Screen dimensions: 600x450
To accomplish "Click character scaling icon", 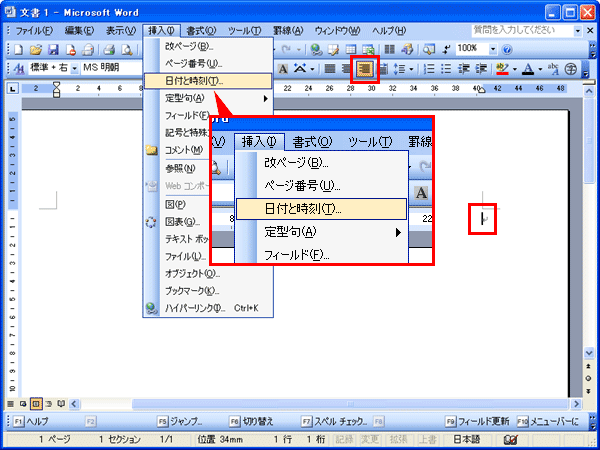I will pos(300,69).
